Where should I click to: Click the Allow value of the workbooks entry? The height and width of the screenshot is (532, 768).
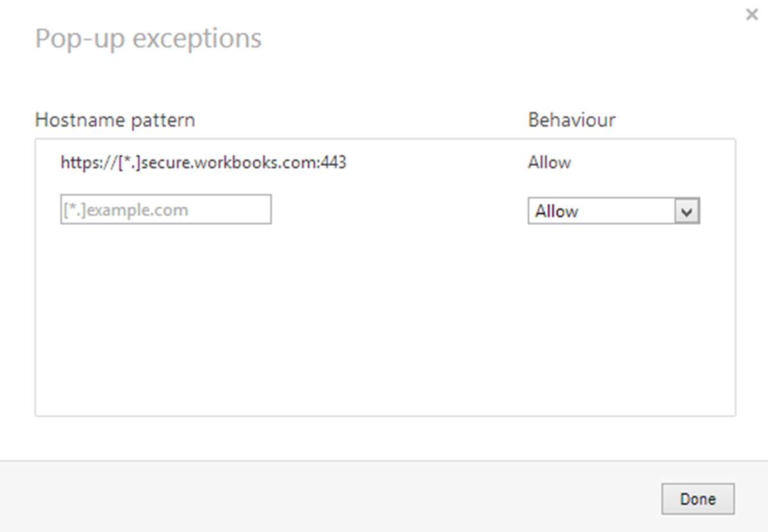point(549,163)
